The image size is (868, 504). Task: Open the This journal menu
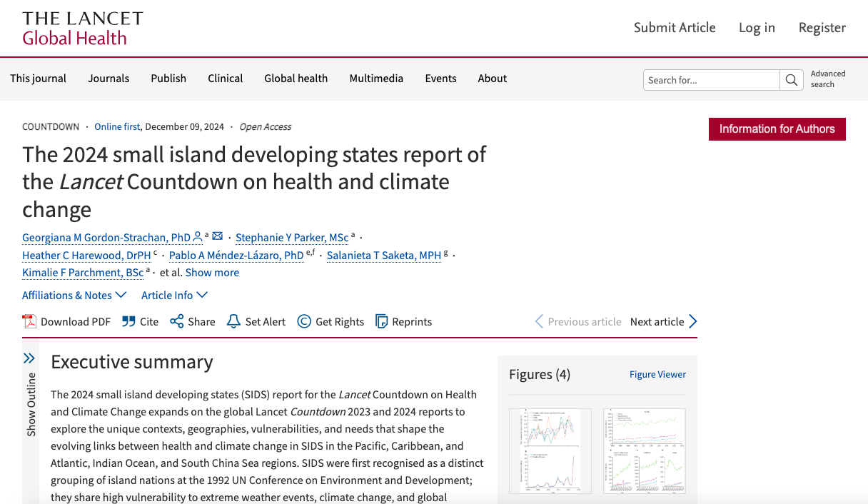tap(38, 79)
